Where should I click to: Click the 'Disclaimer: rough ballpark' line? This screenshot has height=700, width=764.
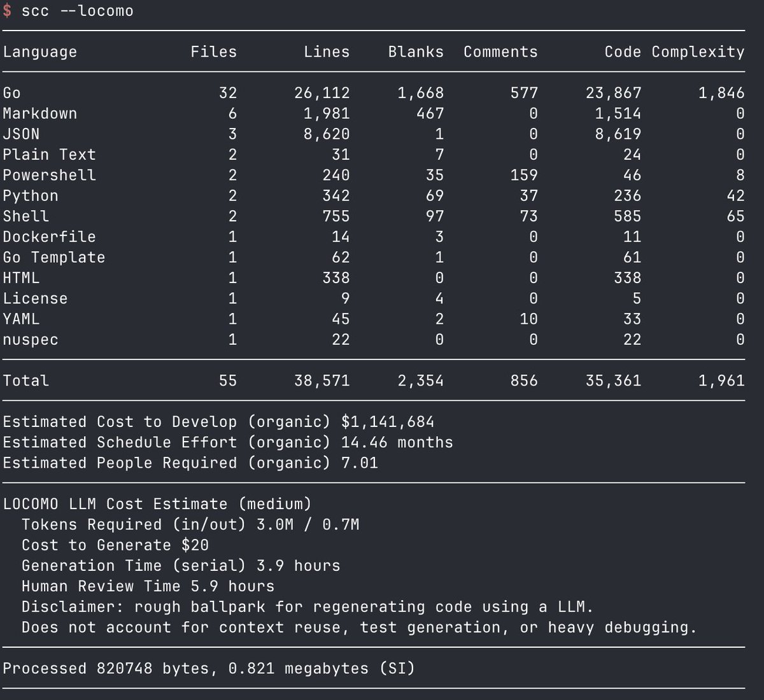pos(308,606)
